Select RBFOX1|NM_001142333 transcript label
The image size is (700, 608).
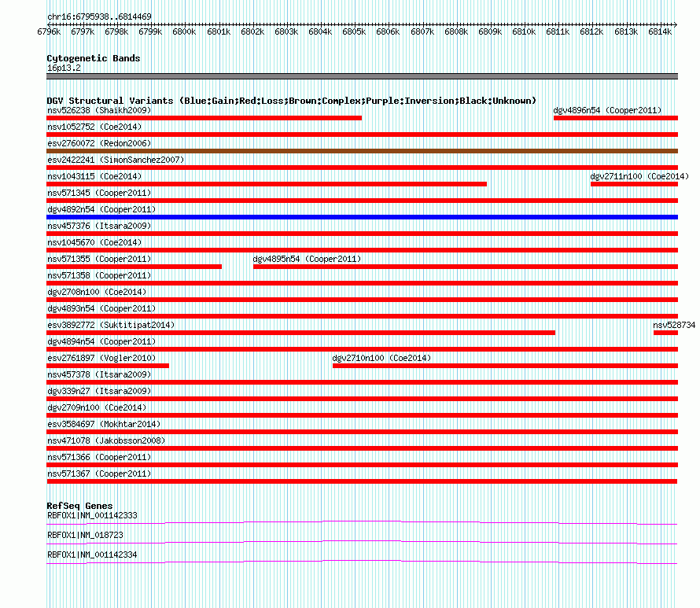click(92, 516)
